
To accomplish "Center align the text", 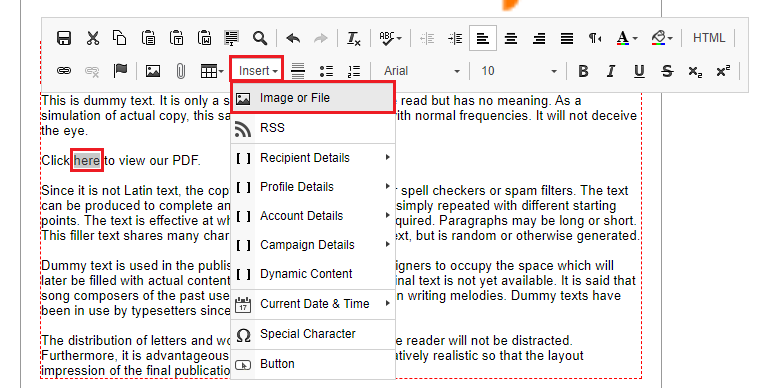I will [x=511, y=38].
